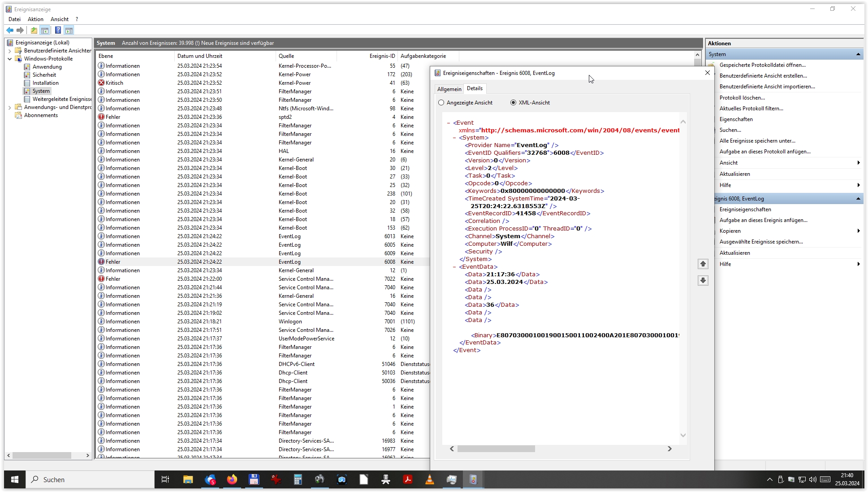Click the XML view horizontal scrollbar thumb
The height and width of the screenshot is (492, 868).
[496, 449]
